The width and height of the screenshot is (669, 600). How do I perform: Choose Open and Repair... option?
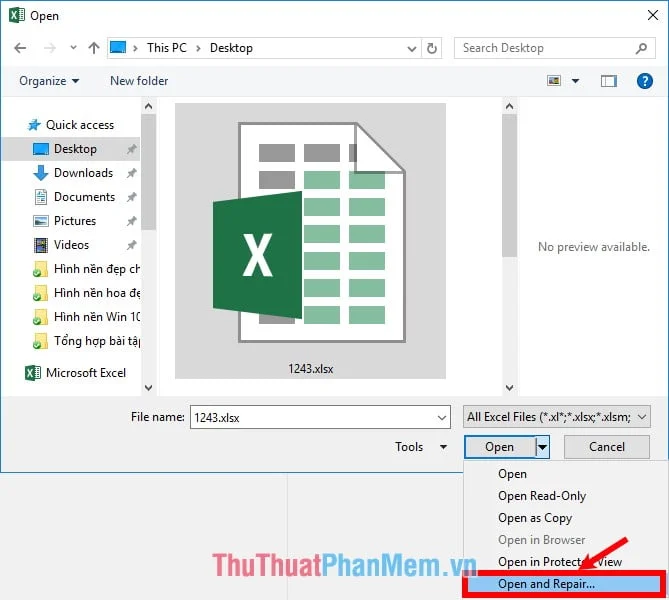[x=564, y=584]
